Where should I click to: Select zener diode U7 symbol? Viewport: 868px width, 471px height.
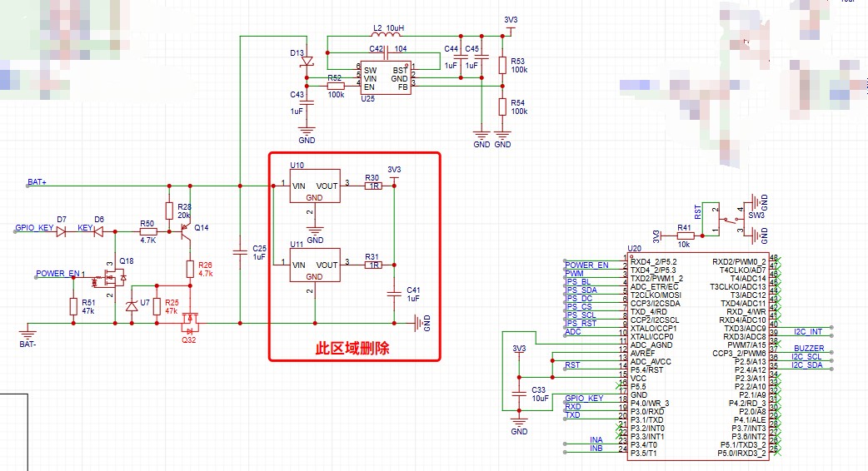click(x=132, y=305)
